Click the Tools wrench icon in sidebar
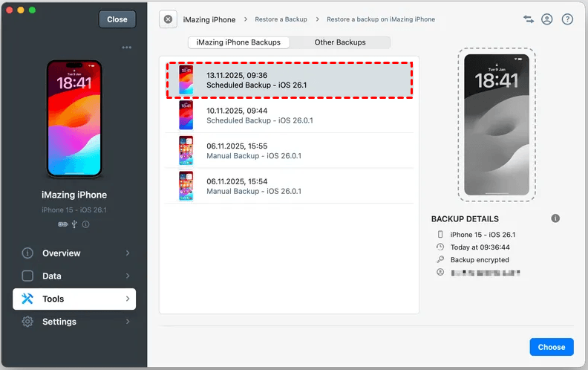The height and width of the screenshot is (370, 588). point(27,299)
